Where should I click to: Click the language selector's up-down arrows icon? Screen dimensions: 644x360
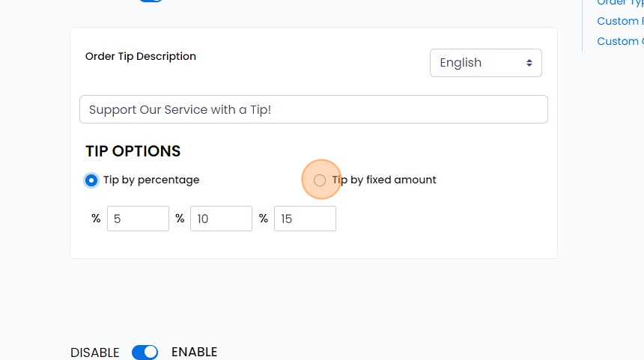pos(529,63)
